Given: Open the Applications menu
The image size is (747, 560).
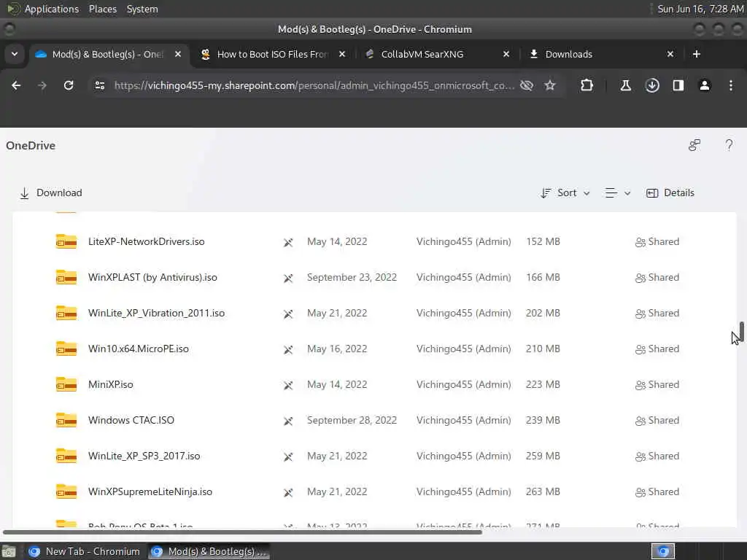Looking at the screenshot, I should click(x=52, y=9).
